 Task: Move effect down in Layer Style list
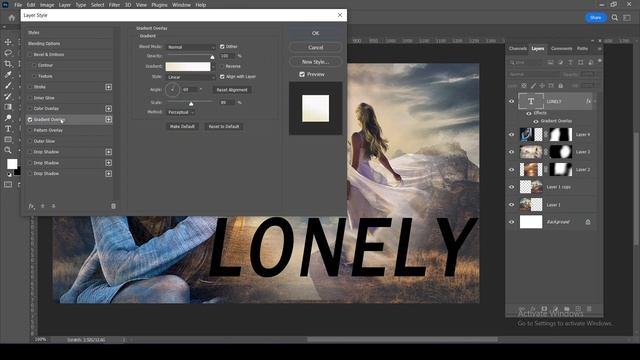click(x=53, y=206)
